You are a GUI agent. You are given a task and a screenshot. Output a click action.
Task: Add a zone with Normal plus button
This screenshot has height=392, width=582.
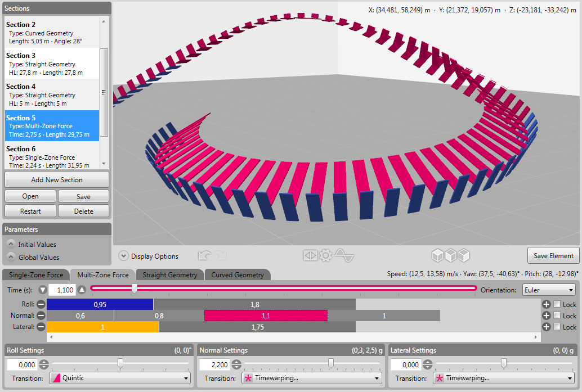pos(546,316)
